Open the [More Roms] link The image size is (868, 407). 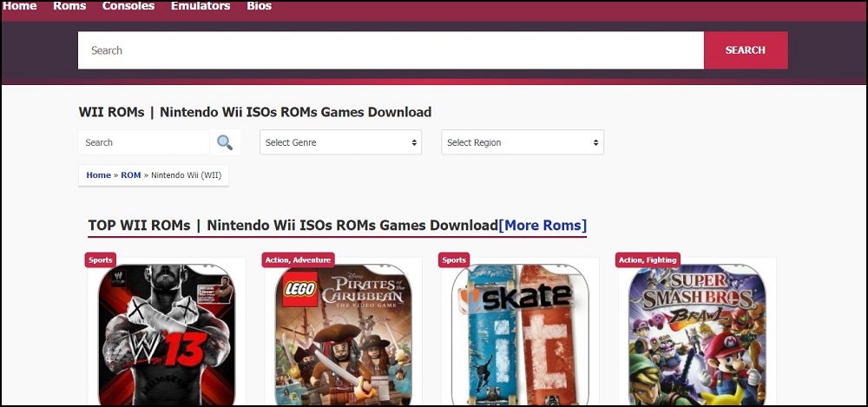click(x=542, y=226)
